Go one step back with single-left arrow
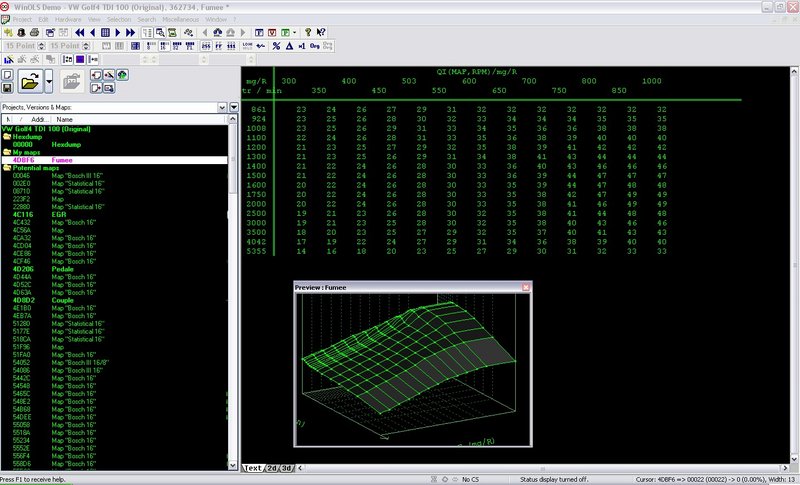The image size is (800, 485). 92,33
